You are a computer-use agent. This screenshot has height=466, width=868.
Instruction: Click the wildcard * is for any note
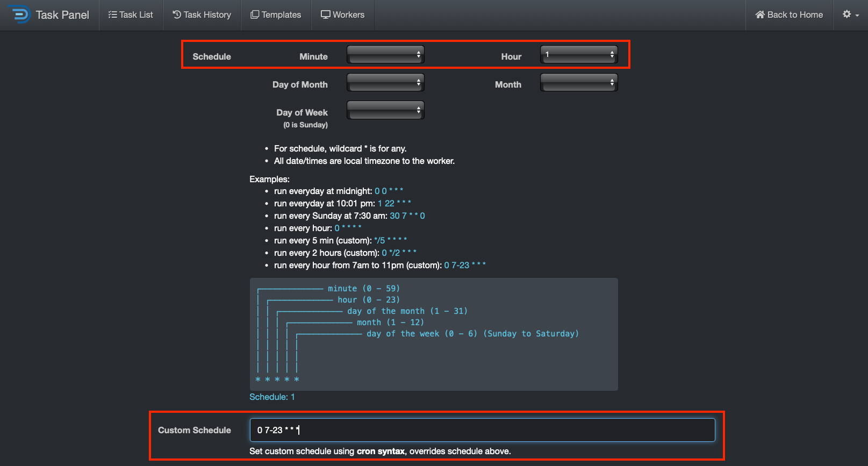tap(340, 148)
